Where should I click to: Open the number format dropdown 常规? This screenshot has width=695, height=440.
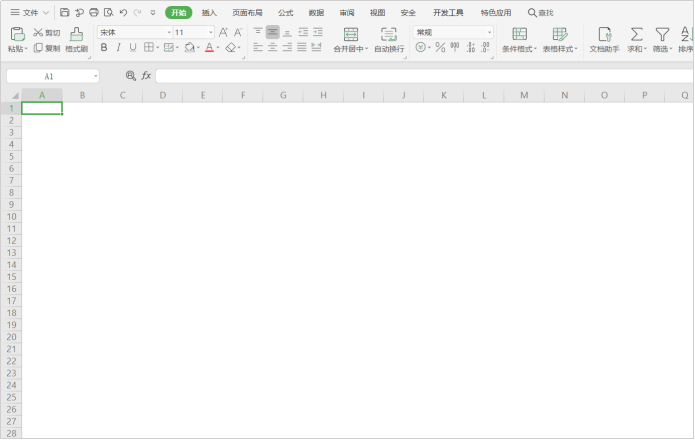coord(489,32)
